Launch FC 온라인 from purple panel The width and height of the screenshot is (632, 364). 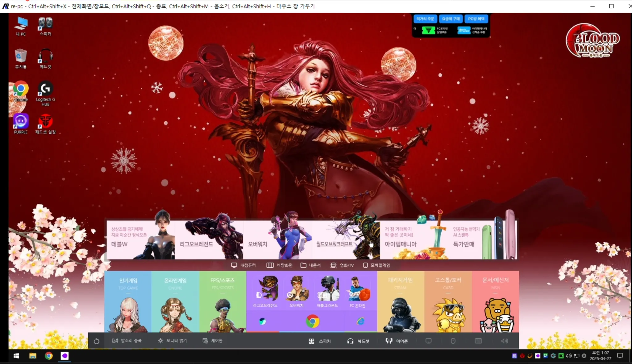[358, 292]
